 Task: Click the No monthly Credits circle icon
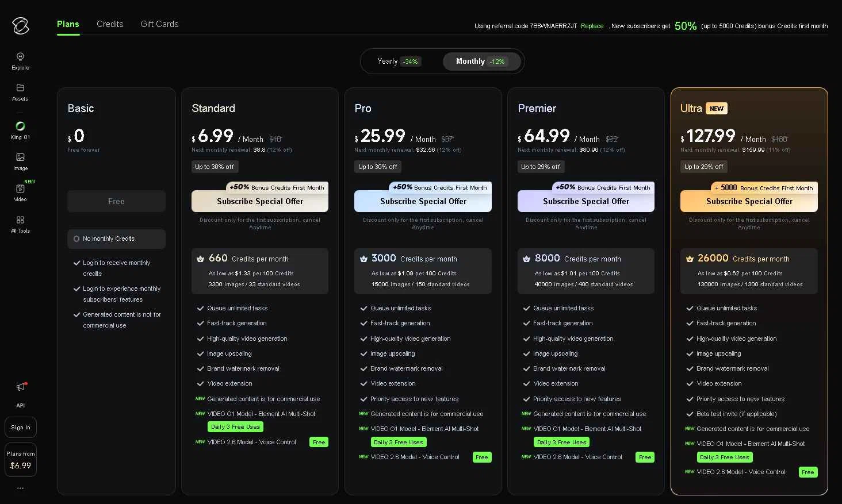click(x=76, y=239)
